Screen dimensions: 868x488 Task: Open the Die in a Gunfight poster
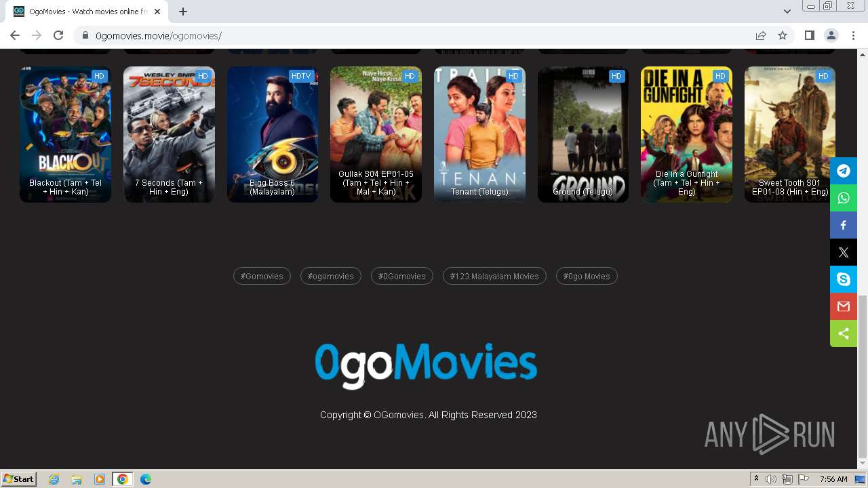pos(686,134)
